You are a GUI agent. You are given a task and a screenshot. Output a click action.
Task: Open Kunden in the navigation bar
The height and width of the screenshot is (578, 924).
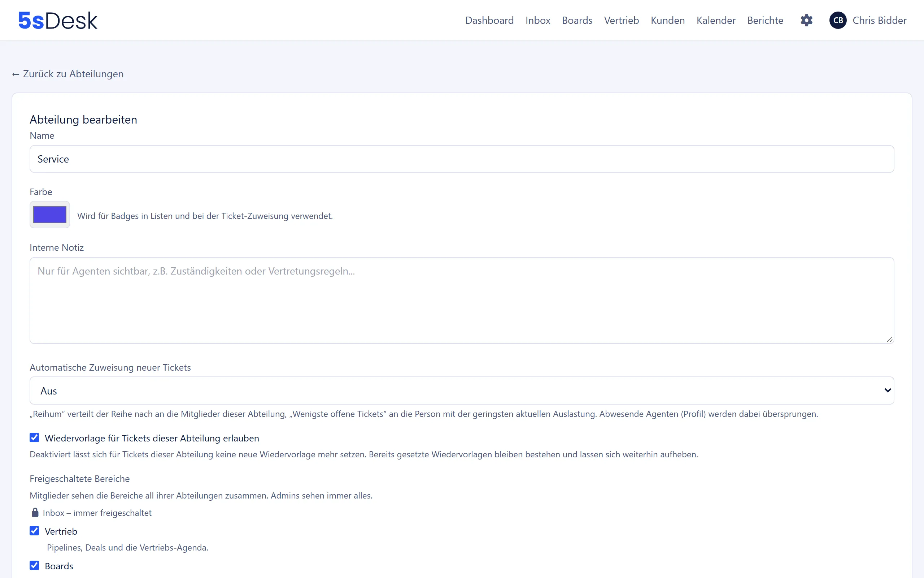coord(667,20)
